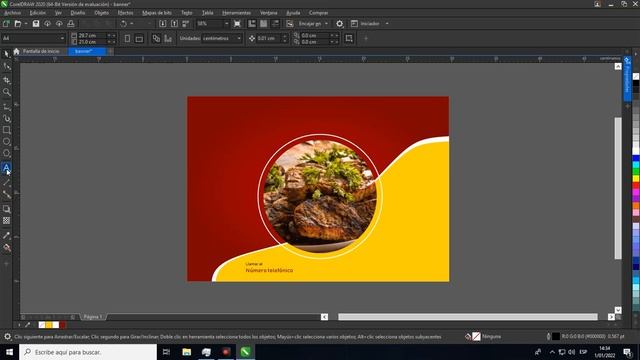
Task: Click the nudge distance stepper arrows
Action: 284,38
